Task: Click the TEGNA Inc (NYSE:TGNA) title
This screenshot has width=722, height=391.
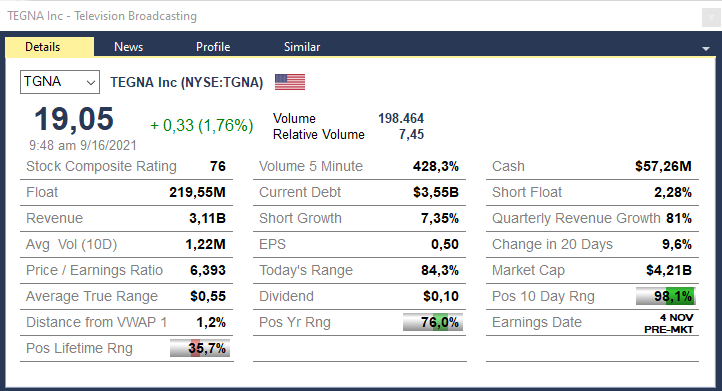Action: pos(186,82)
